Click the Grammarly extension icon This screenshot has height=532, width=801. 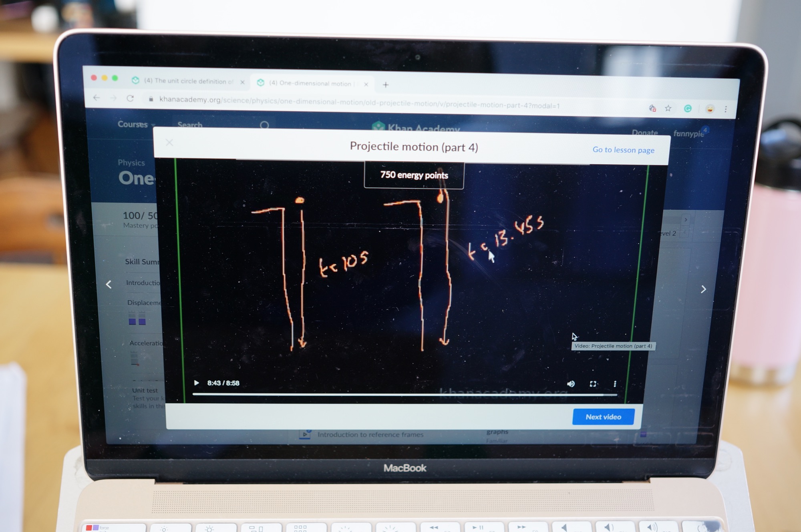[688, 108]
